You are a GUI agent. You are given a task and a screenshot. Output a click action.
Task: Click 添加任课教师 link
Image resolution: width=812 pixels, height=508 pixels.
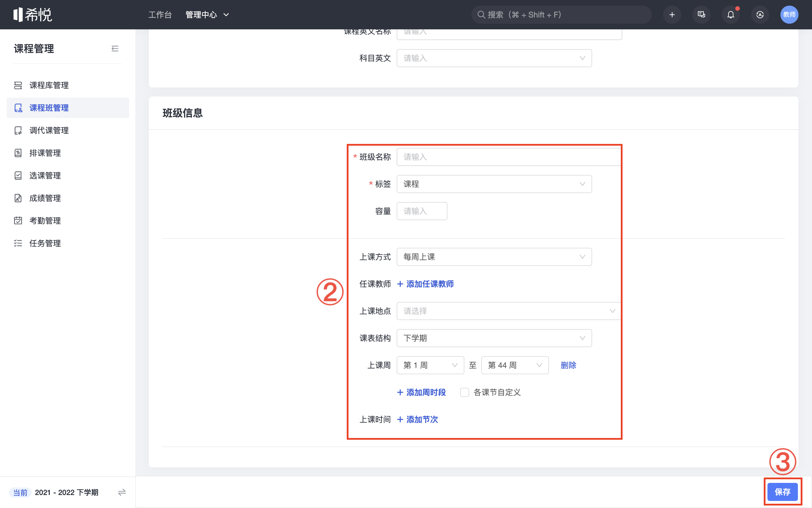tap(425, 284)
